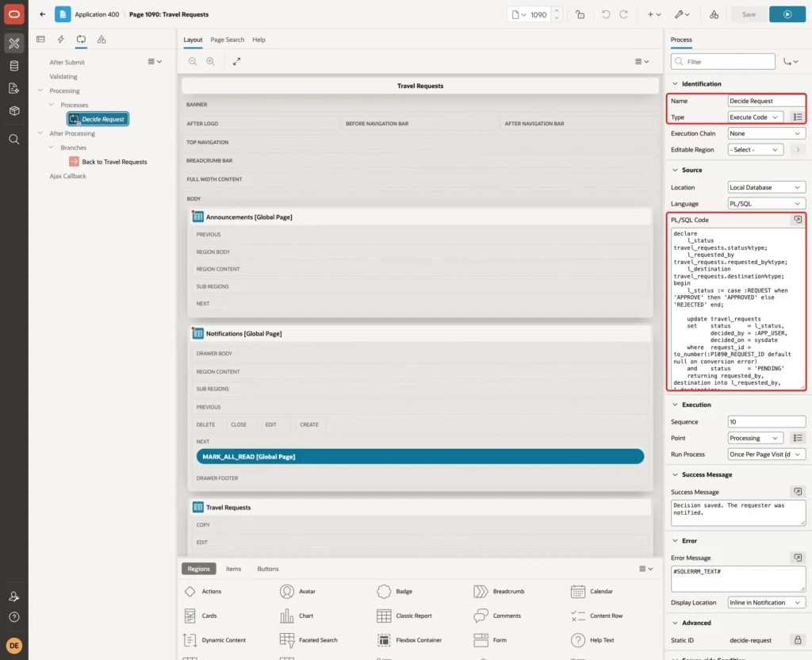
Task: Open SQL Workshop database icon
Action: tap(14, 66)
